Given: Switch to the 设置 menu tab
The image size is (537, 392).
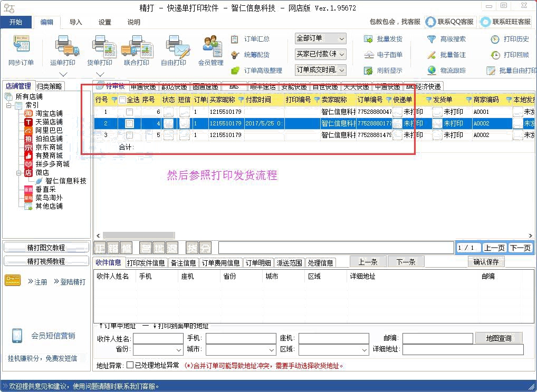Looking at the screenshot, I should [x=105, y=22].
